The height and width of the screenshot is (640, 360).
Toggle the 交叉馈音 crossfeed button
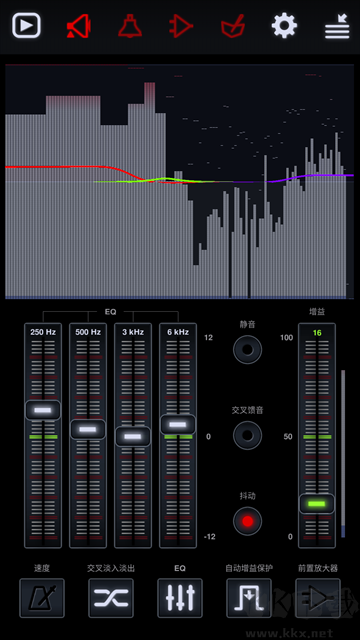coord(247,435)
